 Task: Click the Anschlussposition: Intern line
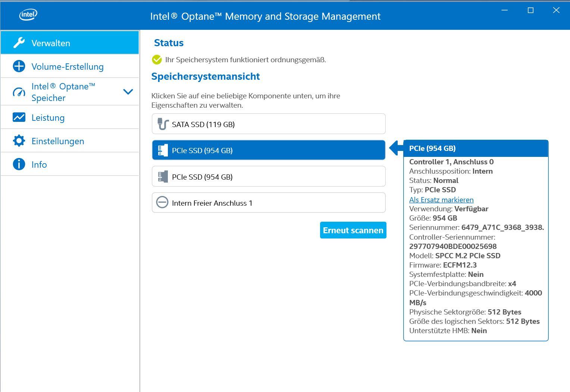(x=451, y=171)
